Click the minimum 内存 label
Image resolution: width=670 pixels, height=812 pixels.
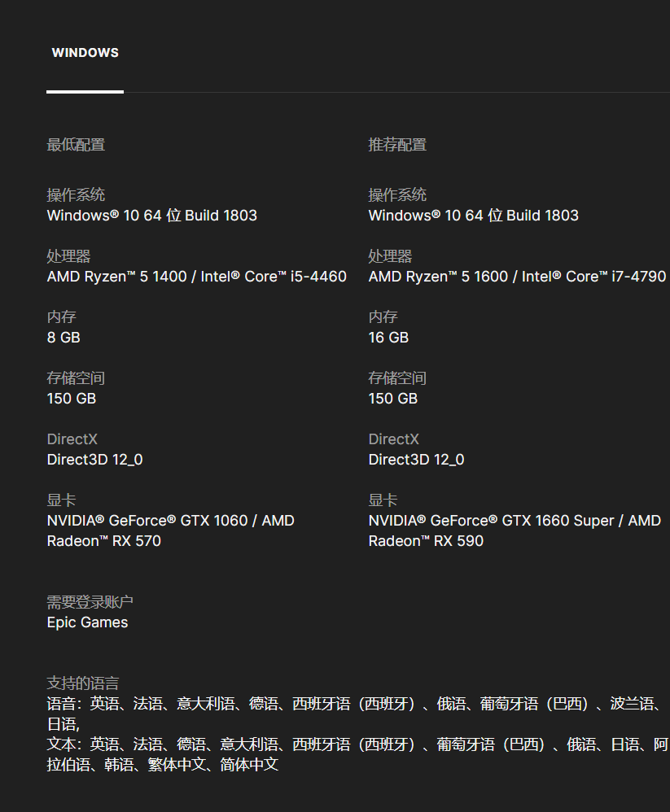(62, 317)
